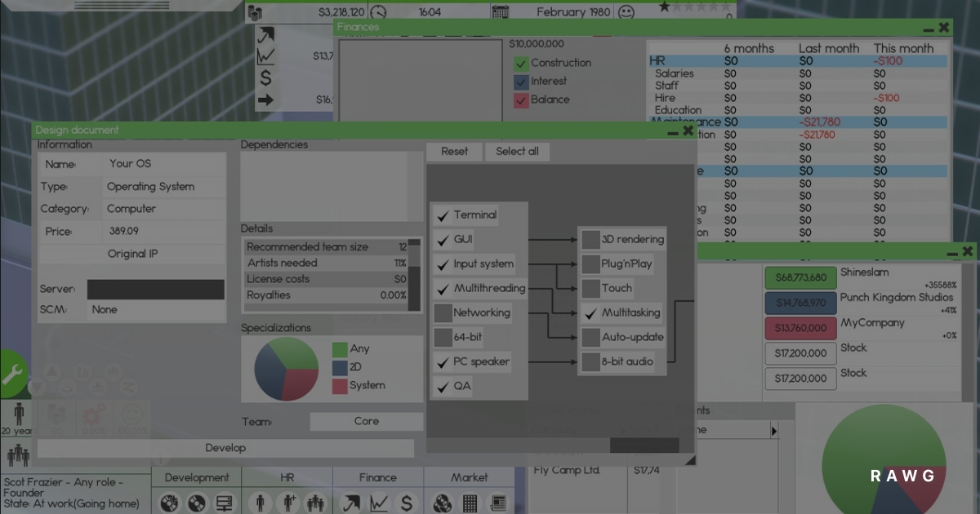Toggle the Interest checkbox in Finances
The width and height of the screenshot is (980, 514).
pos(521,82)
